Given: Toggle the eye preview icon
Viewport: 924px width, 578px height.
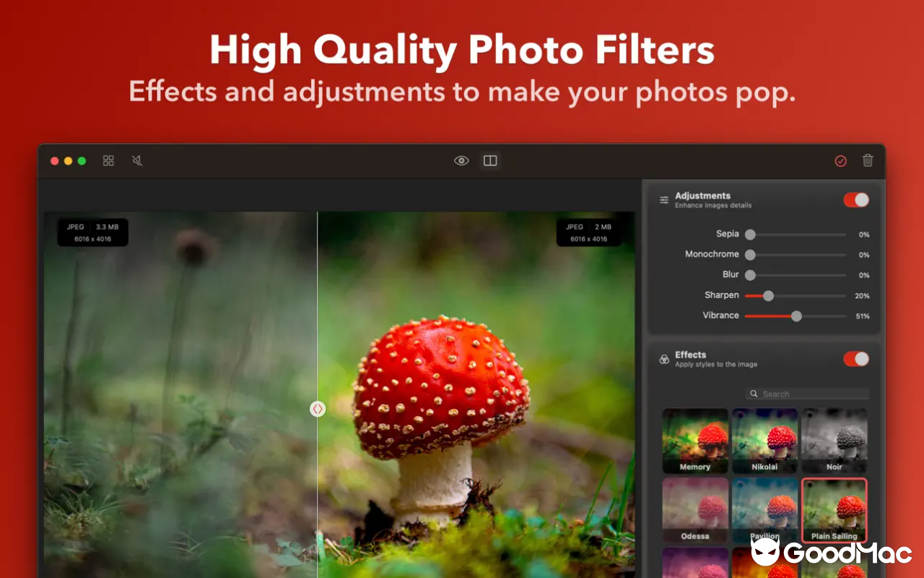Looking at the screenshot, I should coord(461,160).
